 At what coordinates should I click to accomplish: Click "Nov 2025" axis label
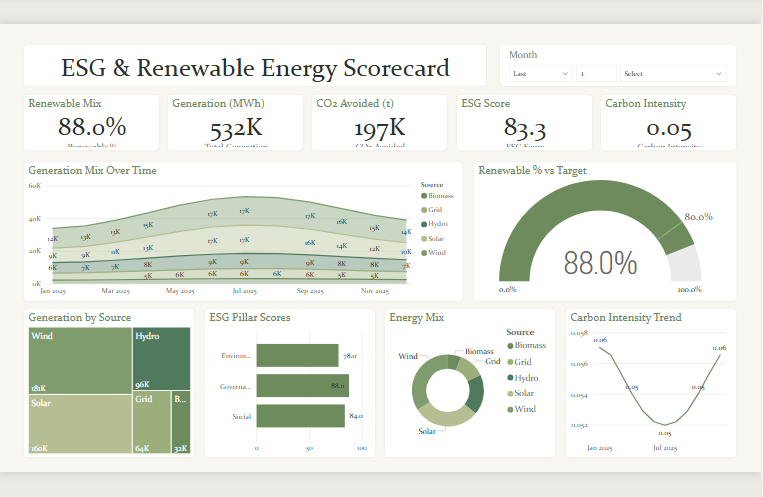click(375, 291)
